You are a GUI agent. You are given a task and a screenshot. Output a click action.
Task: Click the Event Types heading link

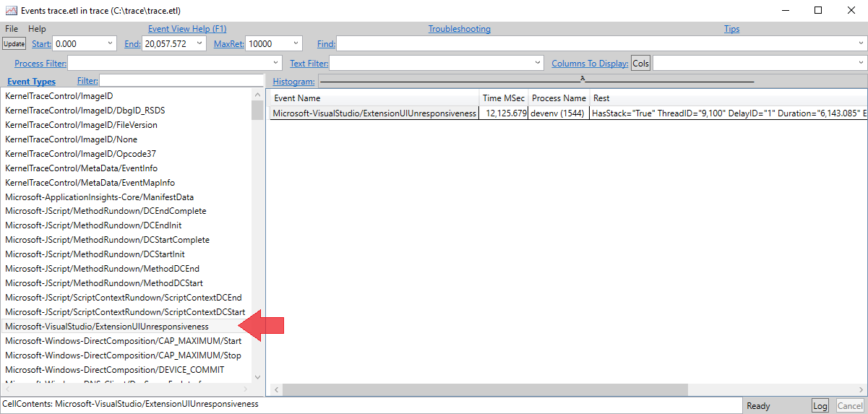(x=31, y=82)
